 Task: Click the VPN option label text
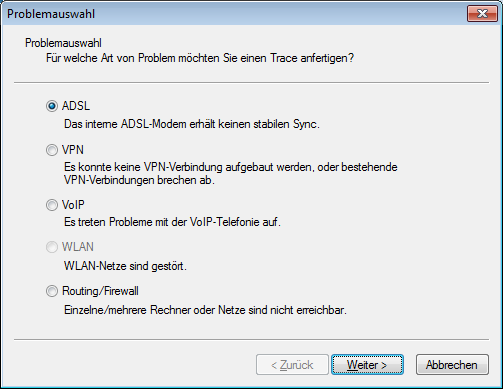73,150
